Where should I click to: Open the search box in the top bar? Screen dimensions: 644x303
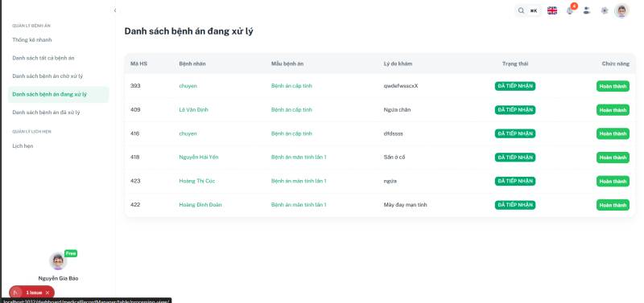(528, 10)
